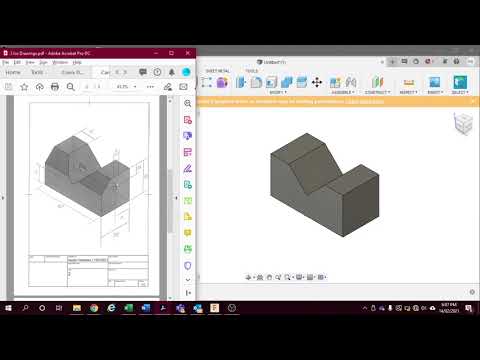This screenshot has height=360, width=480.
Task: Open the Help menu in Acrobat
Action: coord(77,62)
